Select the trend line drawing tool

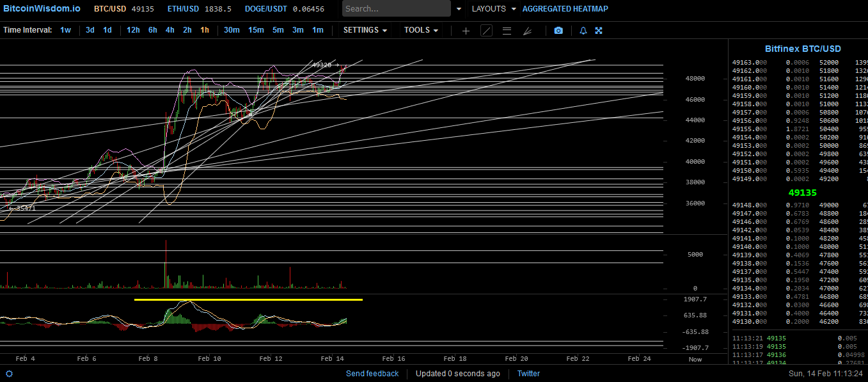[486, 31]
